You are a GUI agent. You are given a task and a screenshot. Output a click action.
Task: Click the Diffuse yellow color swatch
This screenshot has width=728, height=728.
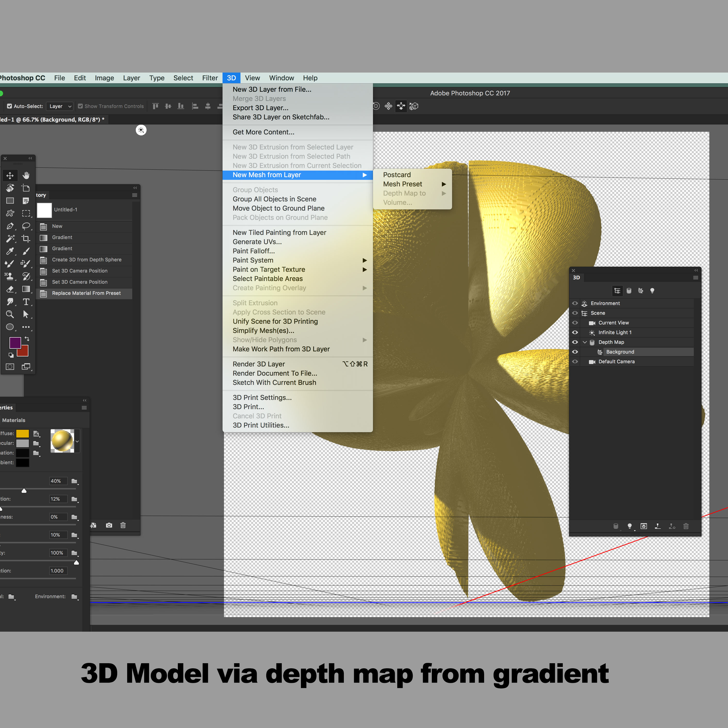click(x=23, y=434)
